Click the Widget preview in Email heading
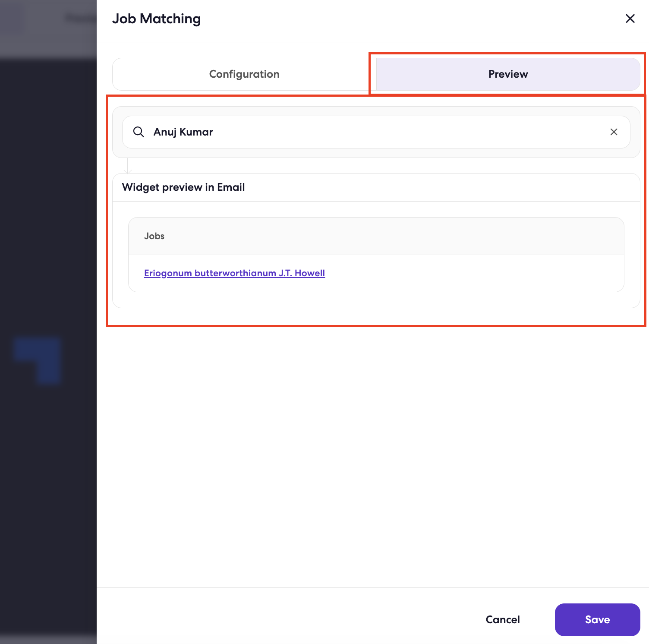Image resolution: width=649 pixels, height=644 pixels. (183, 187)
